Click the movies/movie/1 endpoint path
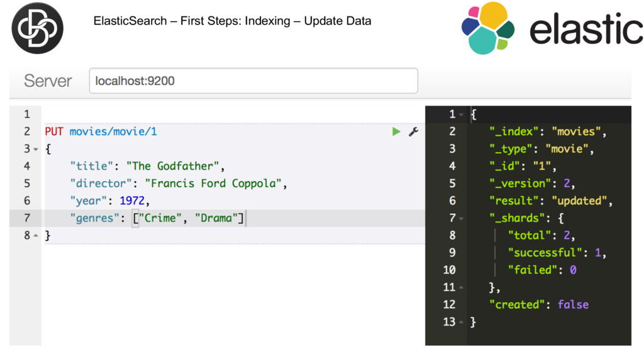This screenshot has height=362, width=644. click(113, 132)
